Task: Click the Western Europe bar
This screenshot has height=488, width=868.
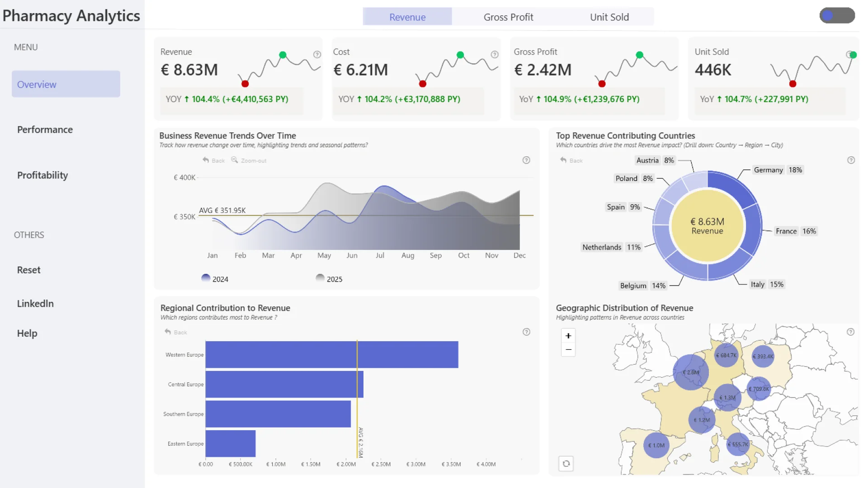Action: (x=331, y=355)
